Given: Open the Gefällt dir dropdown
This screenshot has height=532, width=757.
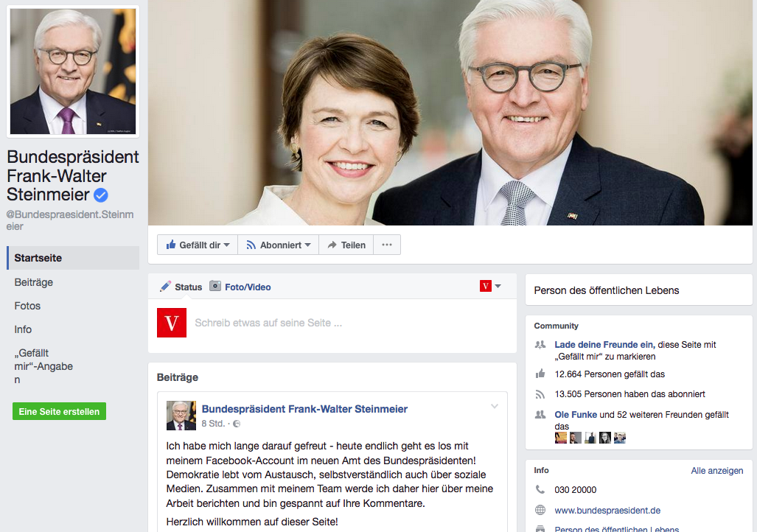Looking at the screenshot, I should (198, 245).
